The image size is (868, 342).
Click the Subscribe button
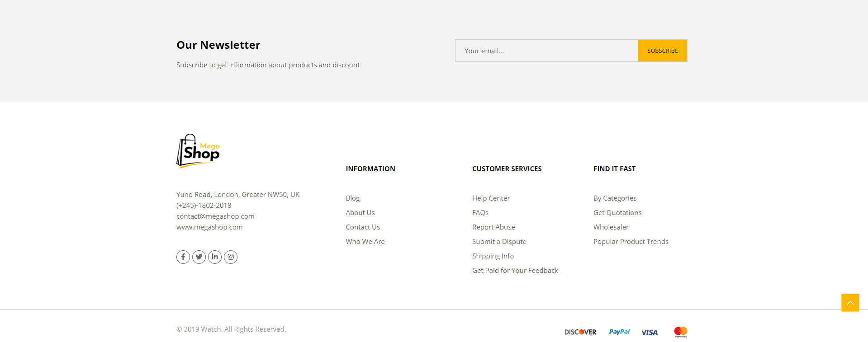point(663,51)
